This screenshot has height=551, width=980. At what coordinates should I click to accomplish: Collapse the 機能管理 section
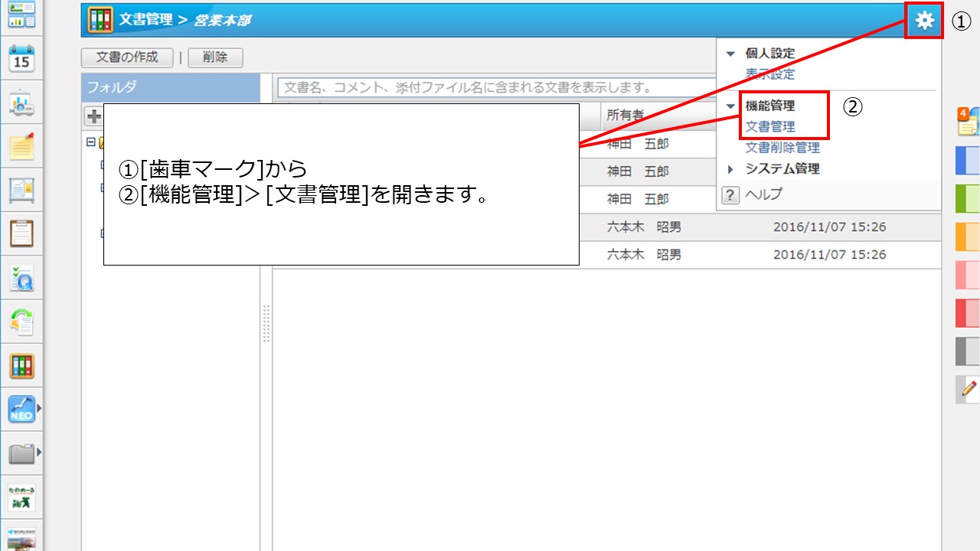730,106
